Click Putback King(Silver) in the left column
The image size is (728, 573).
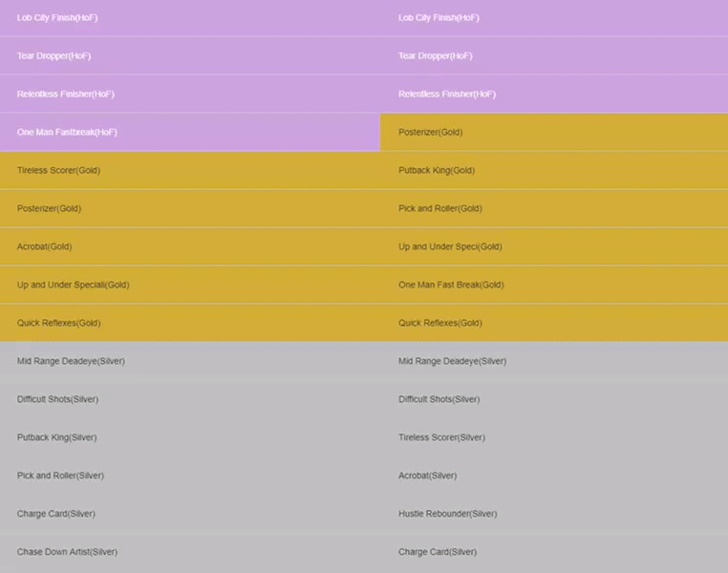[190, 437]
